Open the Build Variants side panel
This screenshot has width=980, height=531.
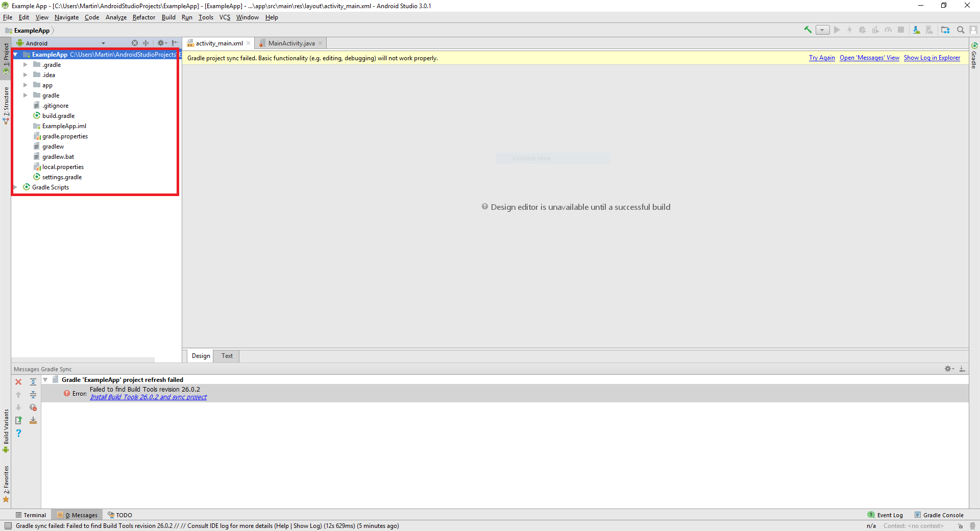6,431
